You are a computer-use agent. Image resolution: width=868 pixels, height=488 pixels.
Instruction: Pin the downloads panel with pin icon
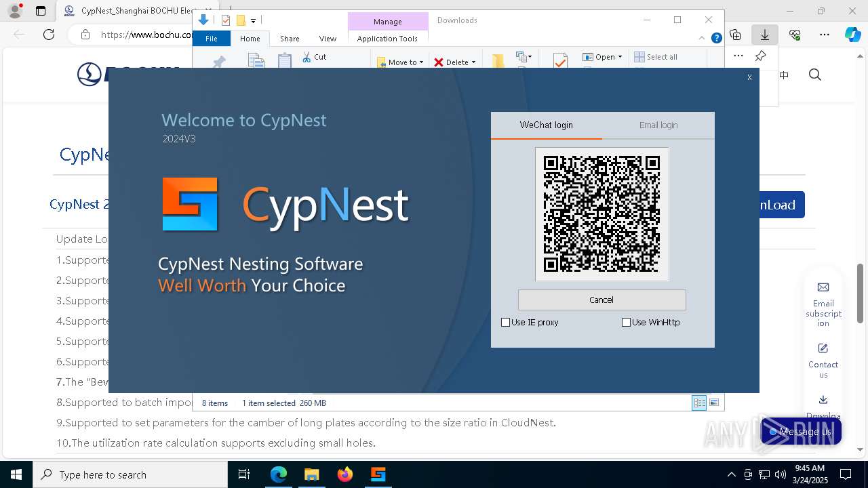coord(761,56)
